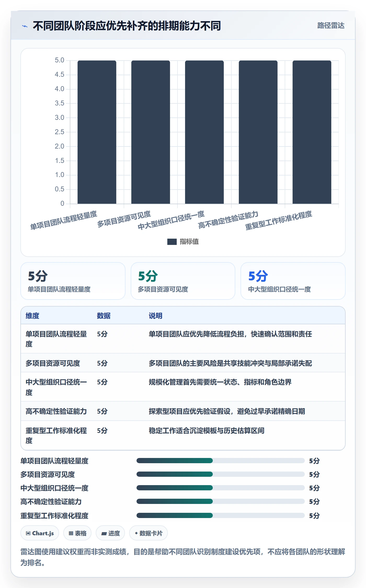The height and width of the screenshot is (588, 366).
Task: Click the progress bar for 单项目团队流程轻量度
Action: [x=220, y=461]
